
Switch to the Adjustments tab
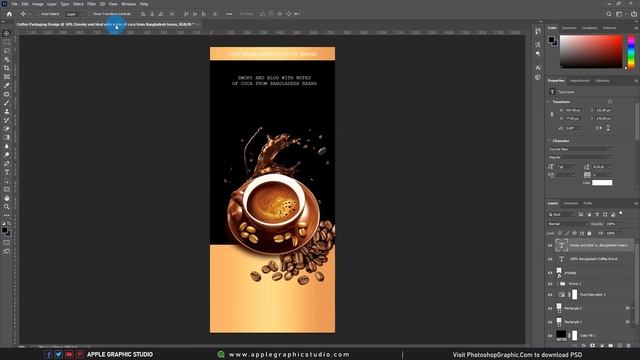click(580, 81)
